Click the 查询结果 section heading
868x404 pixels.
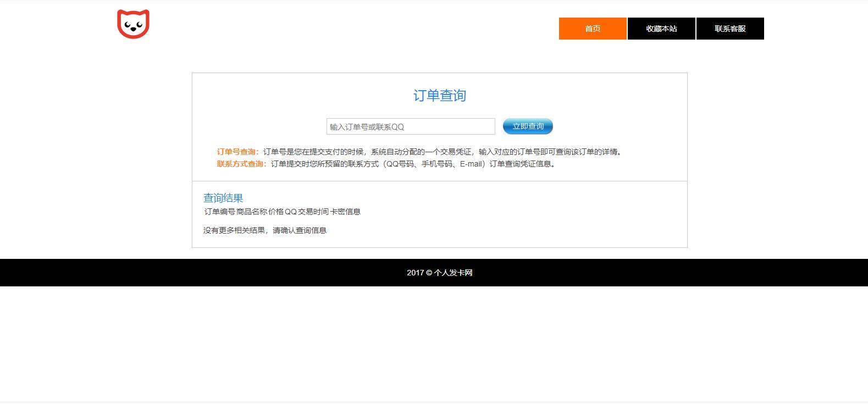tap(223, 198)
